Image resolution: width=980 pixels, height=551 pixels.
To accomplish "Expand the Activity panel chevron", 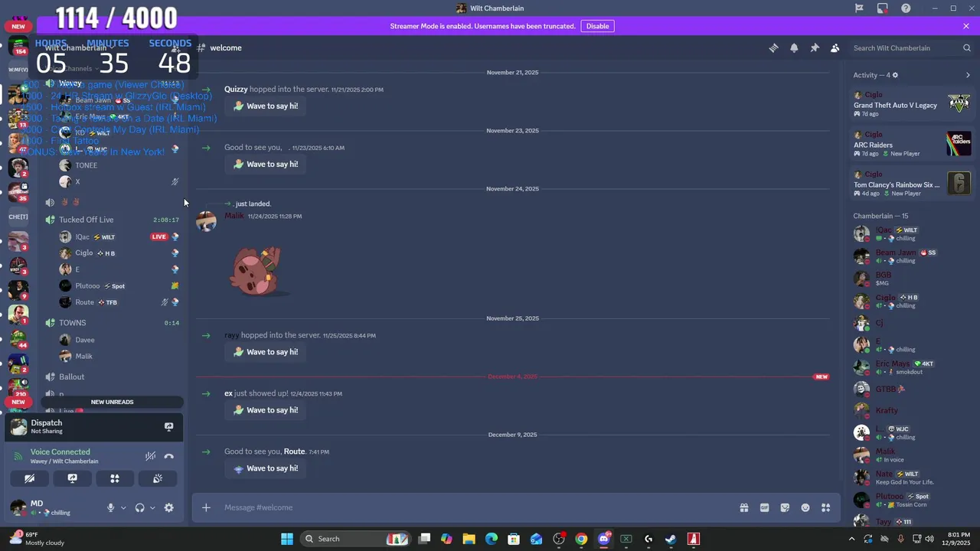I will (968, 75).
